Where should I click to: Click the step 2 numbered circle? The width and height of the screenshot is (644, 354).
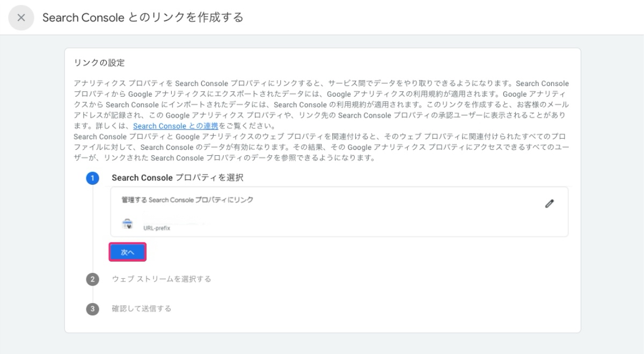(x=92, y=279)
